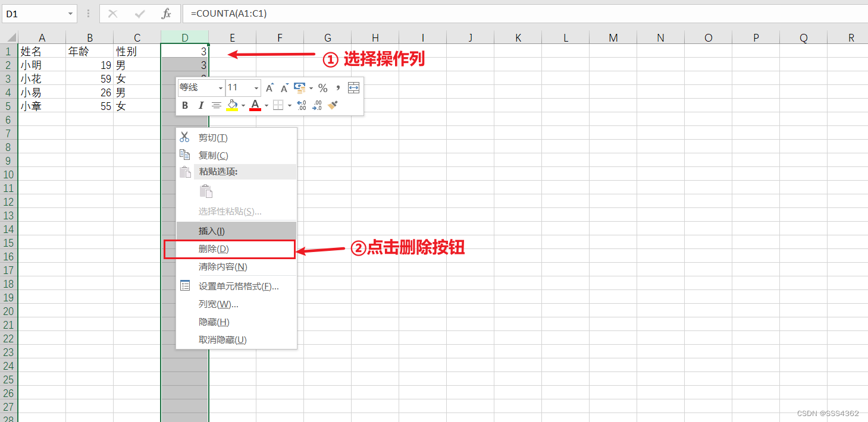This screenshot has height=422, width=868.
Task: Click the center align icon in mini toolbar
Action: (217, 105)
